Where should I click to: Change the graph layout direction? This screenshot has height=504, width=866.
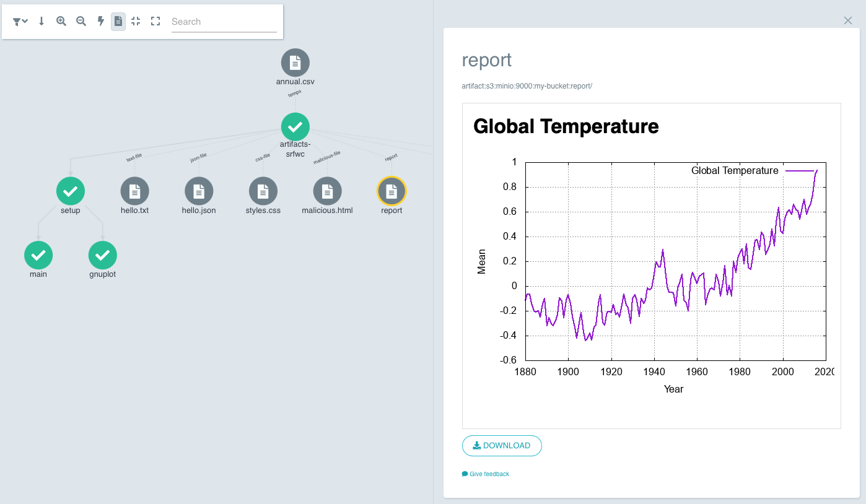[41, 20]
